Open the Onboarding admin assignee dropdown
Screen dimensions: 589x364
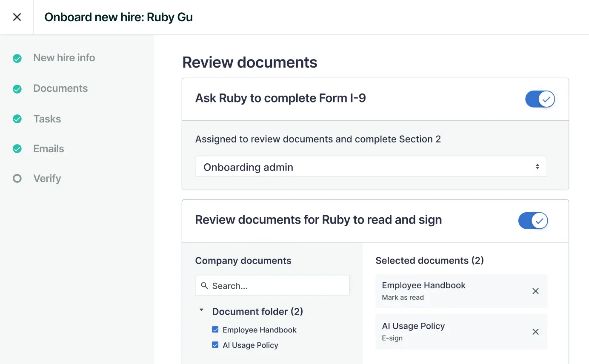371,167
